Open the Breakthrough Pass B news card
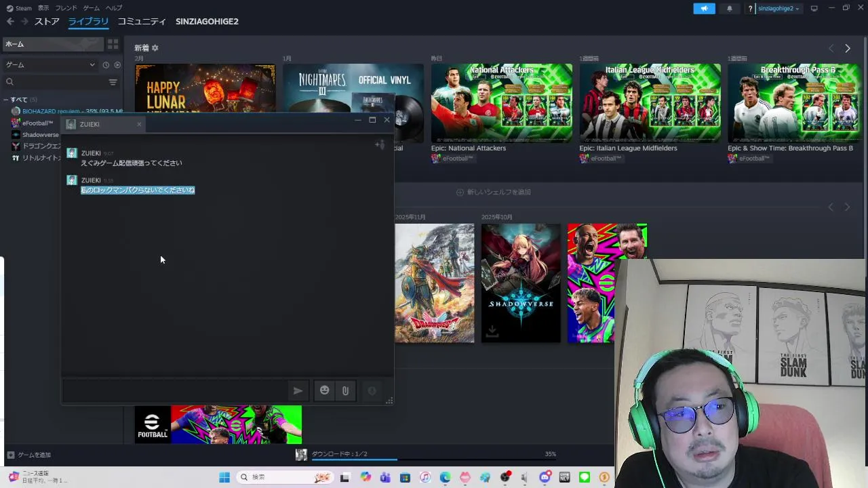Screen dimensions: 868x488 (x=793, y=103)
